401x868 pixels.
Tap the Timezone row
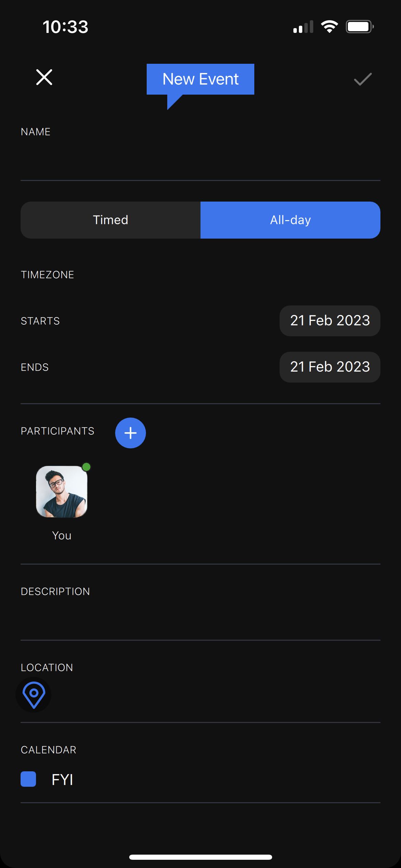(x=200, y=275)
